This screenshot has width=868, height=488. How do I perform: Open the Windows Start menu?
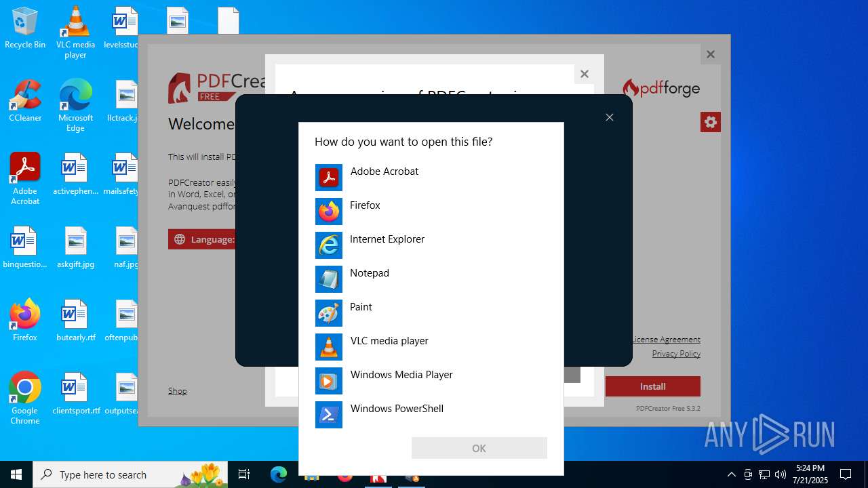click(x=16, y=474)
